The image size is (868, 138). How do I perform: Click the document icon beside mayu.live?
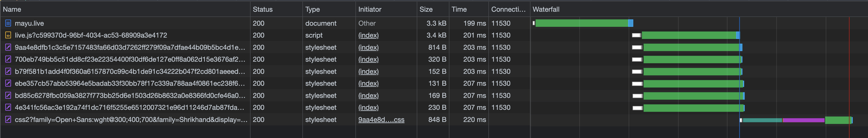tap(8, 23)
